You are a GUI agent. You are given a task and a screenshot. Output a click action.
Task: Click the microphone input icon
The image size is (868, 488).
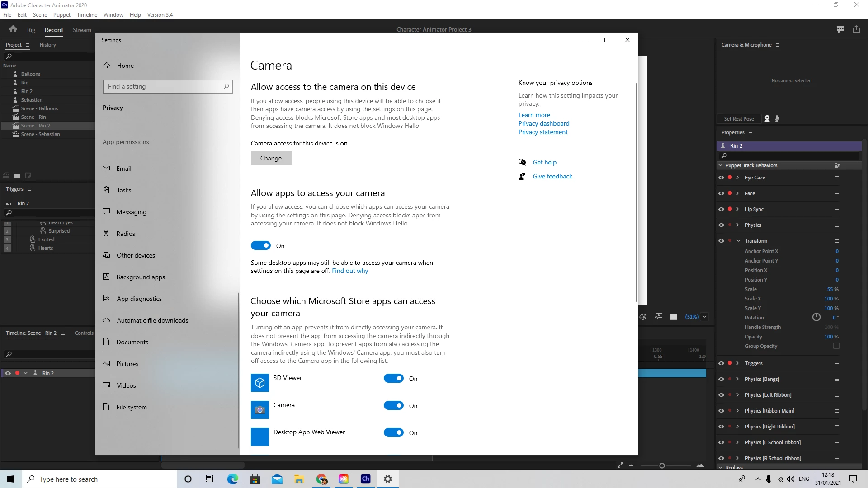pyautogui.click(x=777, y=118)
